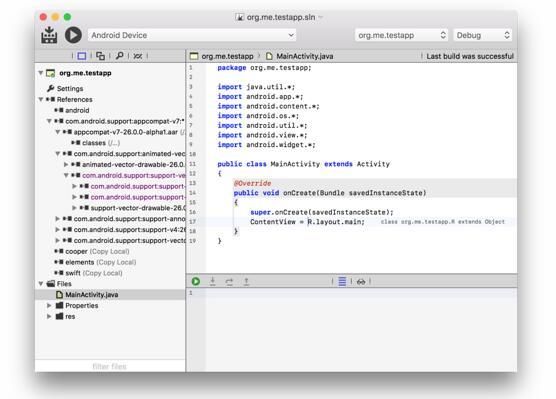Click the wrench icon beside Settings
The width and height of the screenshot is (556, 399).
coord(51,88)
